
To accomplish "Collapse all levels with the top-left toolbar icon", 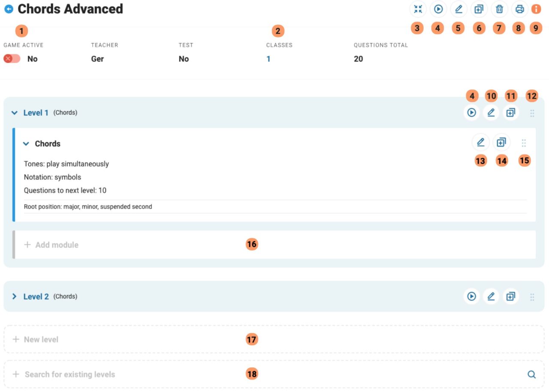I will (418, 9).
